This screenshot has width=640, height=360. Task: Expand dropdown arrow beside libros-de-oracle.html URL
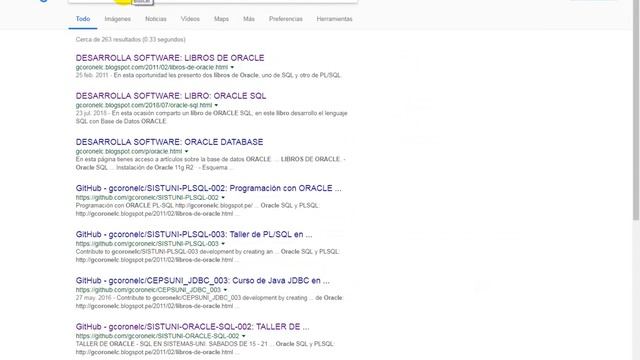(232, 67)
